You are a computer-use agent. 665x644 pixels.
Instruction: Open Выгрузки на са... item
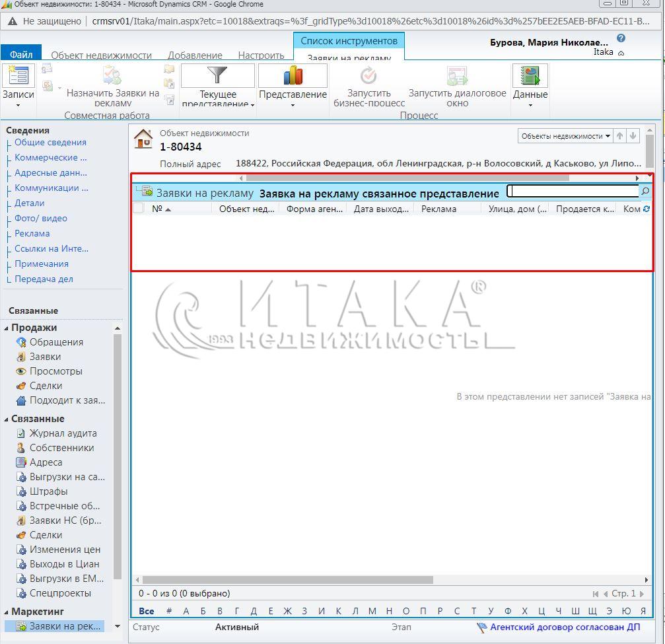point(67,476)
